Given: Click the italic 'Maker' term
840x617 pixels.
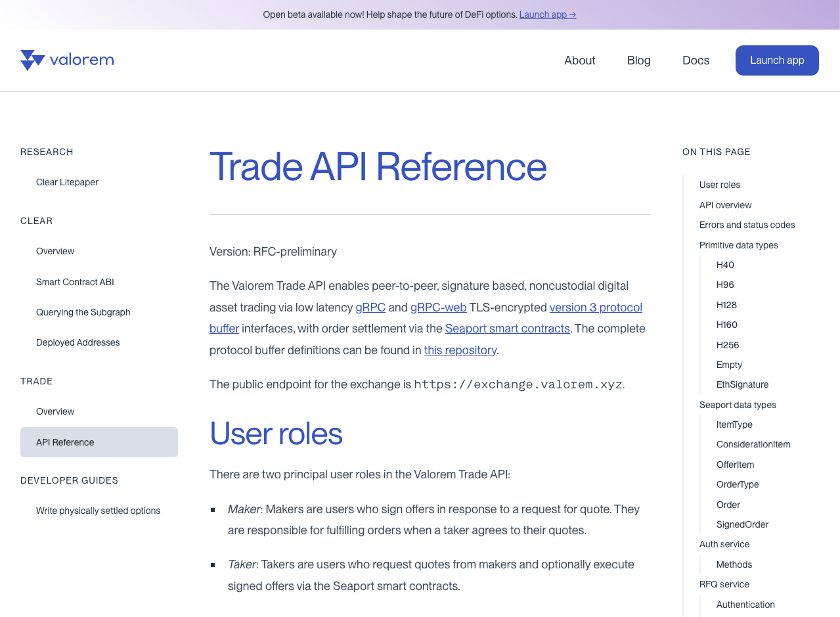Looking at the screenshot, I should (x=244, y=509).
